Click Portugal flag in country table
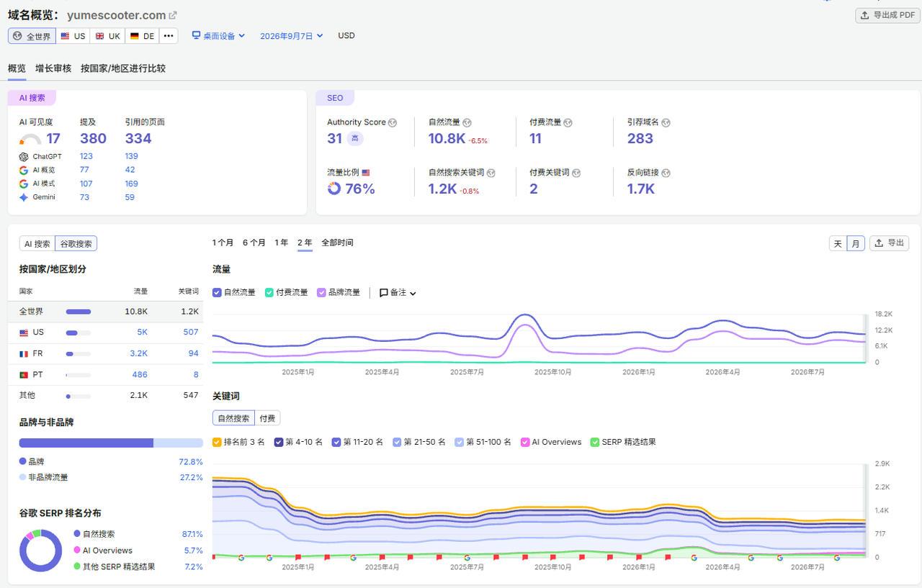The width and height of the screenshot is (922, 588). pos(24,375)
